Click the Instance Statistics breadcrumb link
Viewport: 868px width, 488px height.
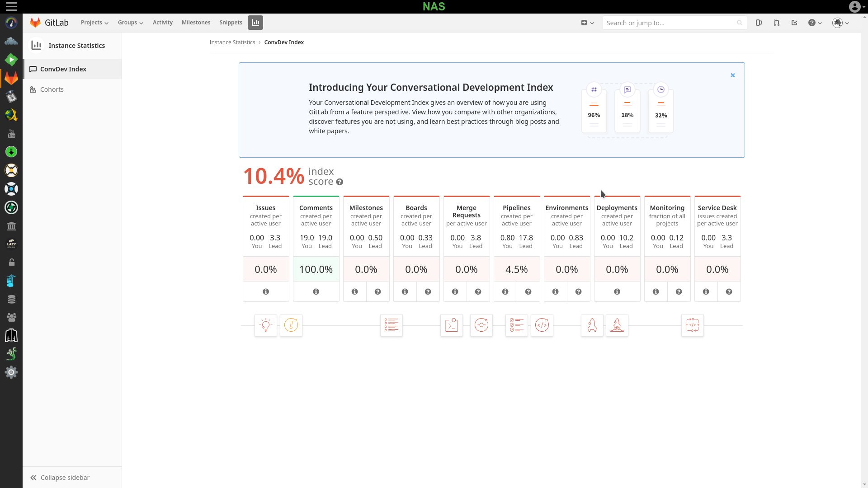tap(232, 42)
